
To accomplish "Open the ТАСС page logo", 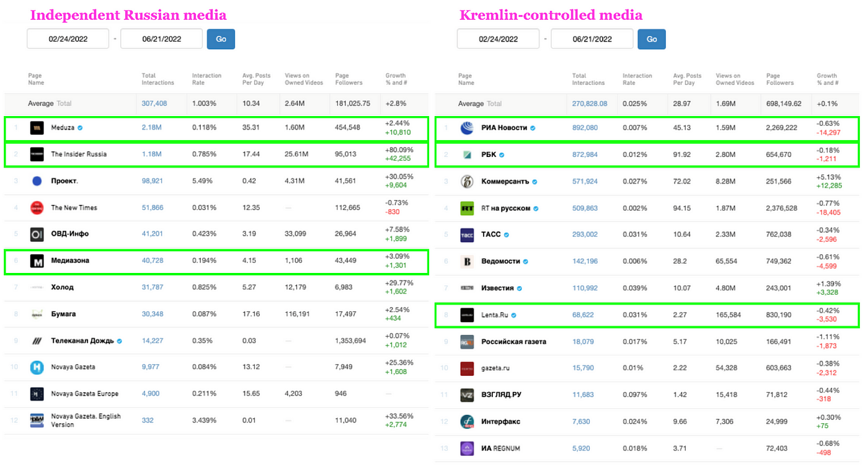I will pyautogui.click(x=467, y=235).
